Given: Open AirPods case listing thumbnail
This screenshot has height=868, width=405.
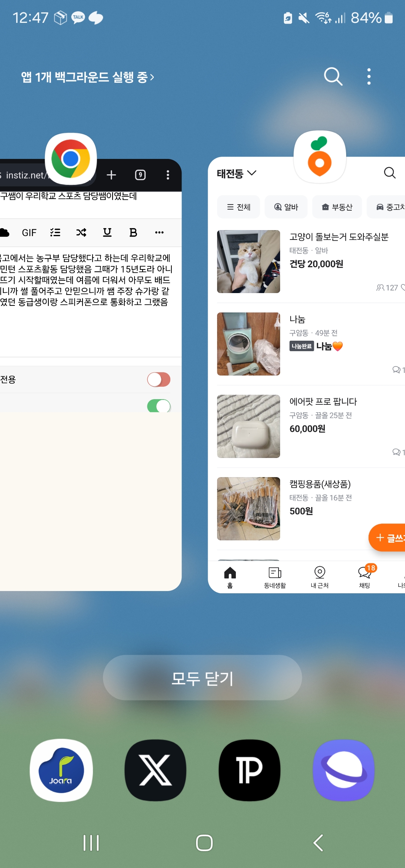Looking at the screenshot, I should (x=249, y=427).
